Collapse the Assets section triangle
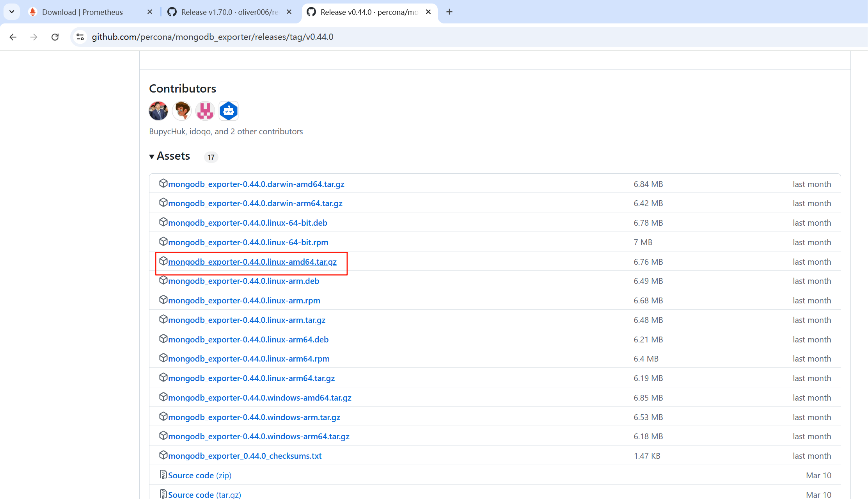 tap(152, 157)
